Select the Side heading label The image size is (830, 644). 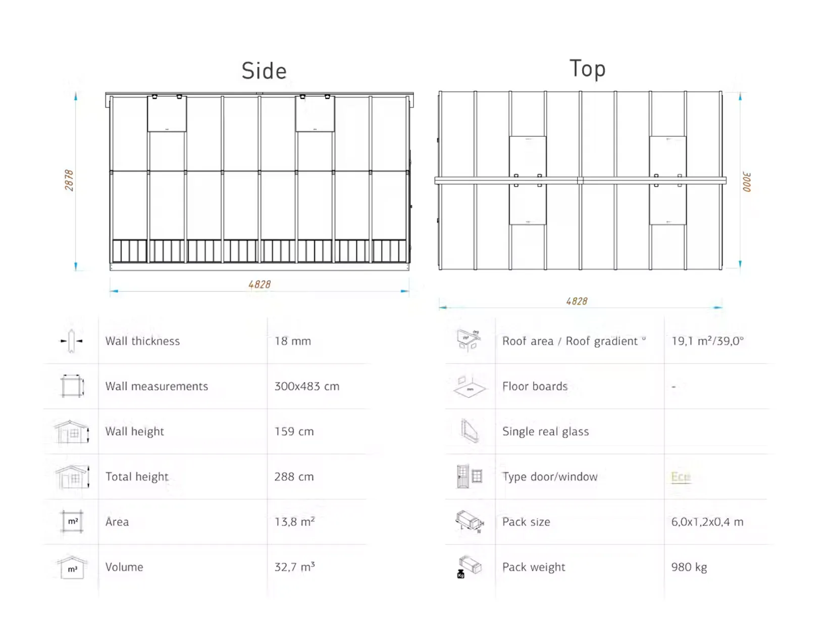[x=264, y=71]
